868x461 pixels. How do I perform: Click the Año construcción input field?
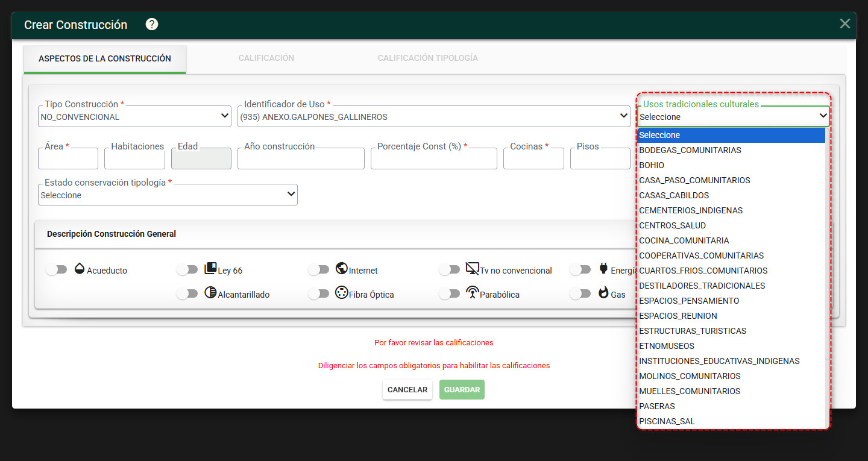pyautogui.click(x=301, y=158)
